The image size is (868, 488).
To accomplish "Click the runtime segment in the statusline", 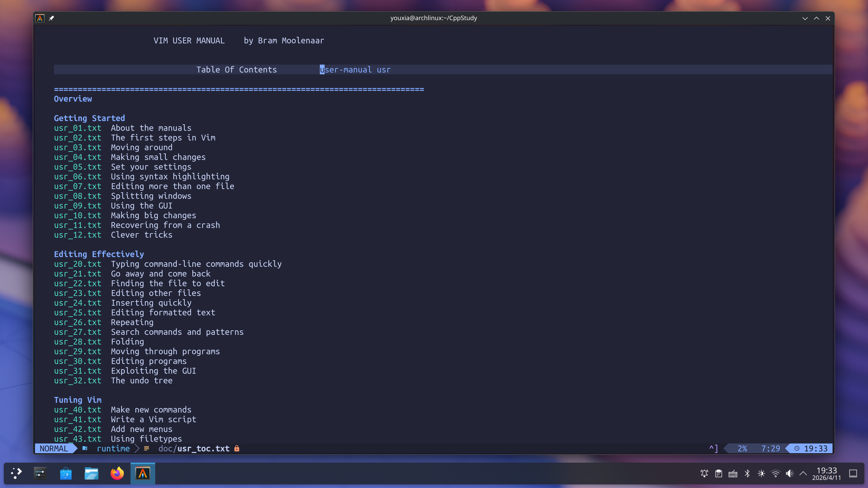I will click(113, 448).
